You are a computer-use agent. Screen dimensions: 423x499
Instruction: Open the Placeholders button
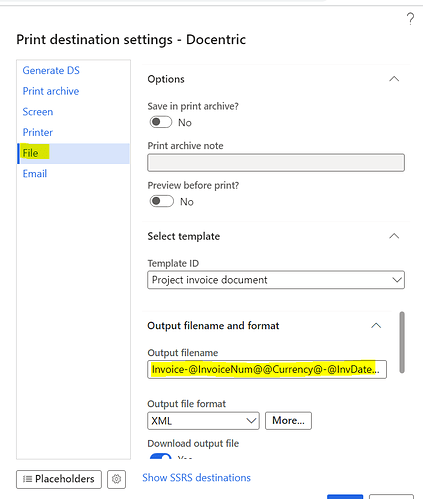59,479
